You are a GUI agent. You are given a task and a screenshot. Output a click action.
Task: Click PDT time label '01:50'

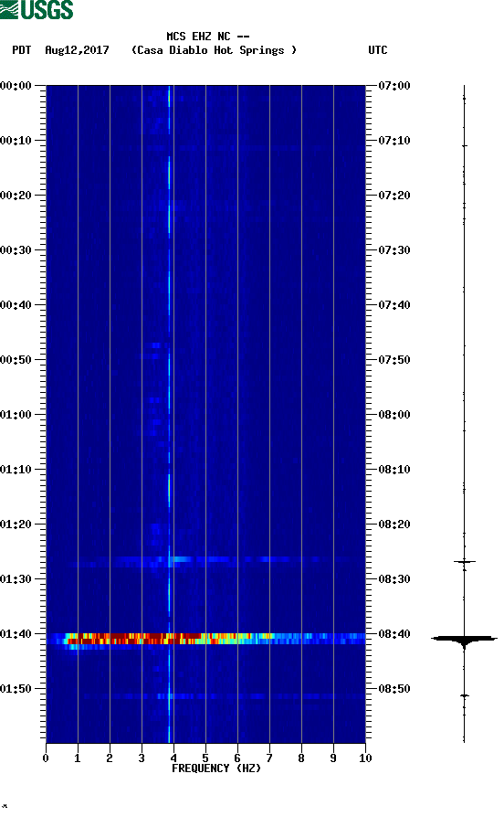pyautogui.click(x=16, y=688)
